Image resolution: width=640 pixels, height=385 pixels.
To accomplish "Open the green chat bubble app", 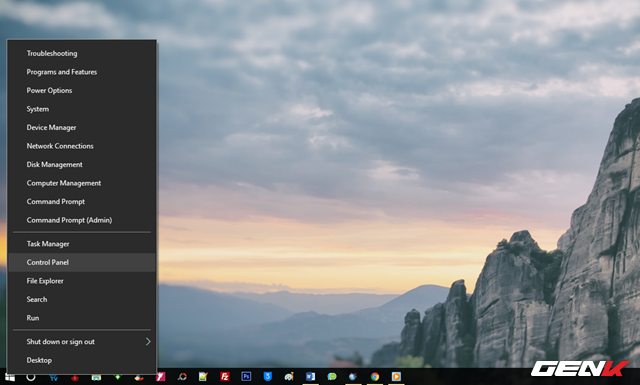I will pyautogui.click(x=332, y=376).
